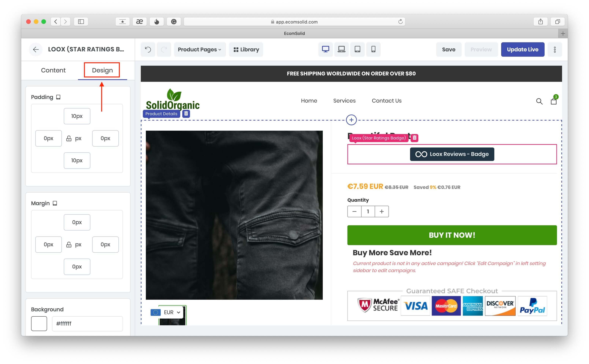Click the app.ecomsolid.com address bar

tap(294, 22)
